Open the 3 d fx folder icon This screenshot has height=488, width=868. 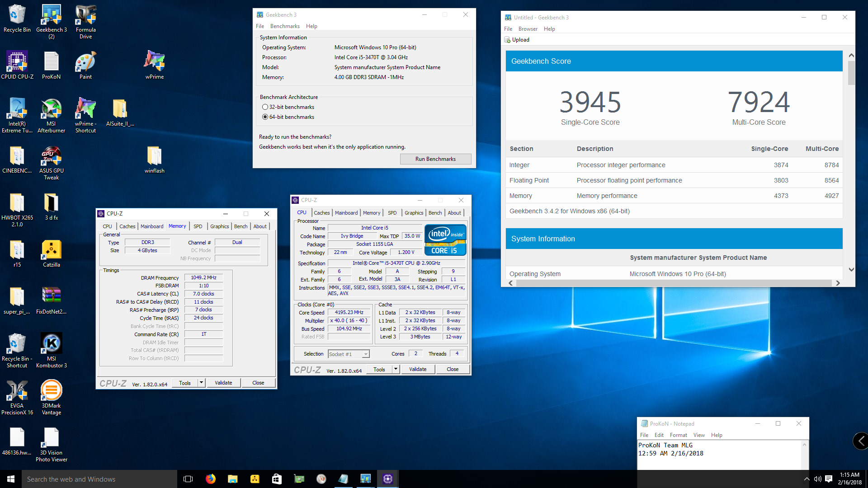pos(52,206)
